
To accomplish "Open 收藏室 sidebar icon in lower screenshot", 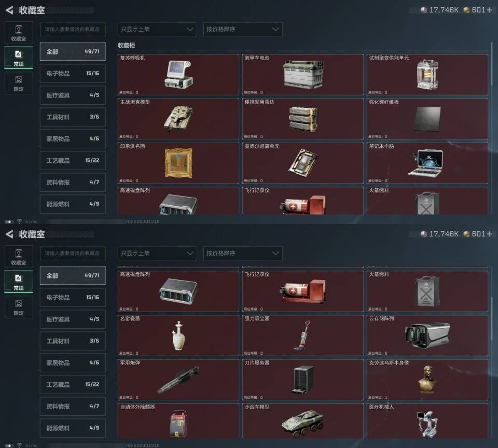I will (x=19, y=257).
